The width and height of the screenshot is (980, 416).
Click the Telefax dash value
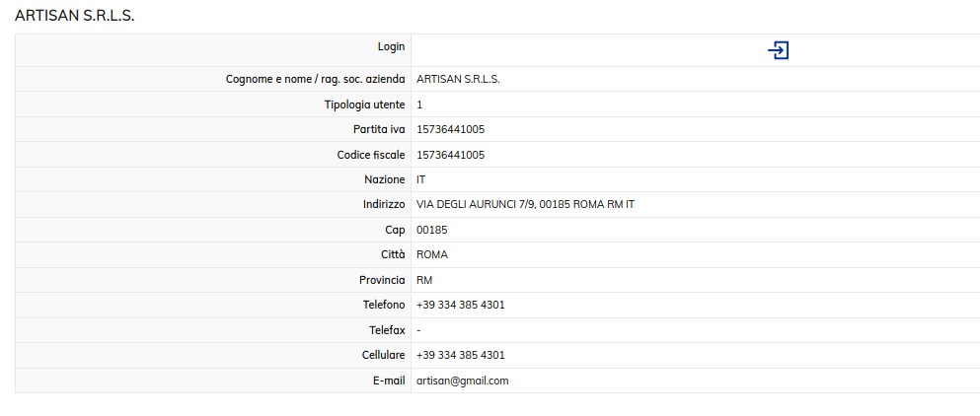(419, 330)
